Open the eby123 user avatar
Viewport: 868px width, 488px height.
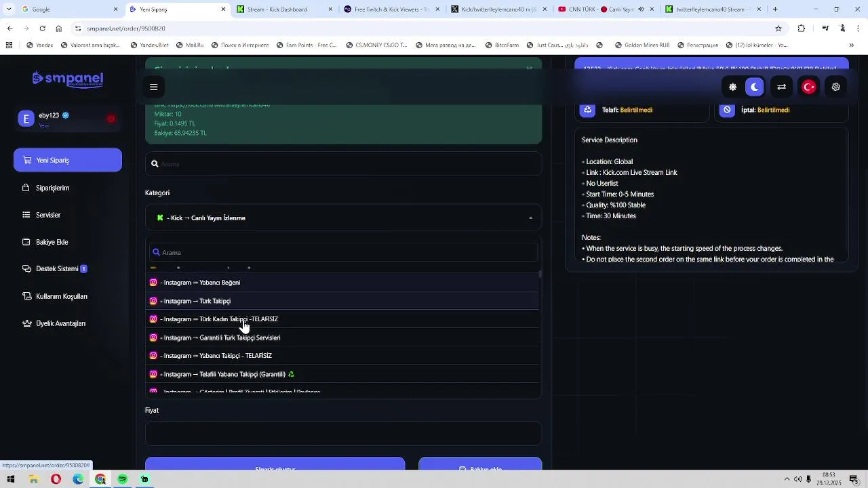26,119
